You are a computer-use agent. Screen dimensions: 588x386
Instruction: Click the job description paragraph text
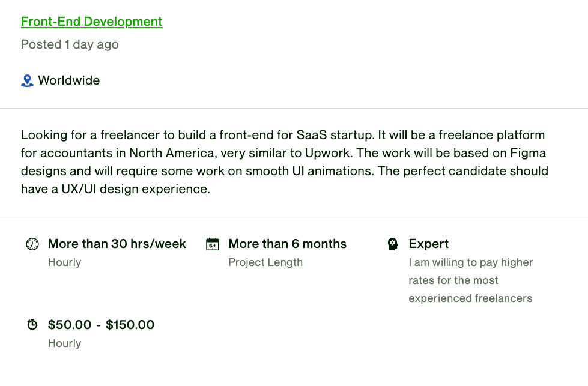[x=285, y=162]
